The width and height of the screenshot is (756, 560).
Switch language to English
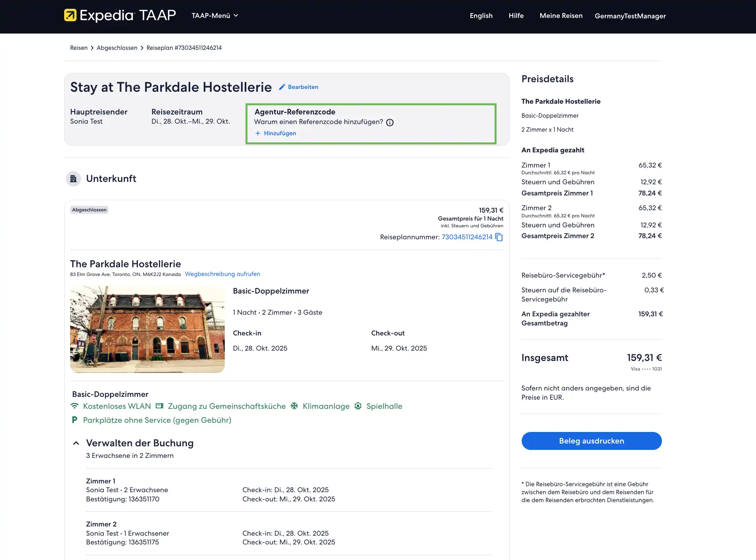coord(481,16)
